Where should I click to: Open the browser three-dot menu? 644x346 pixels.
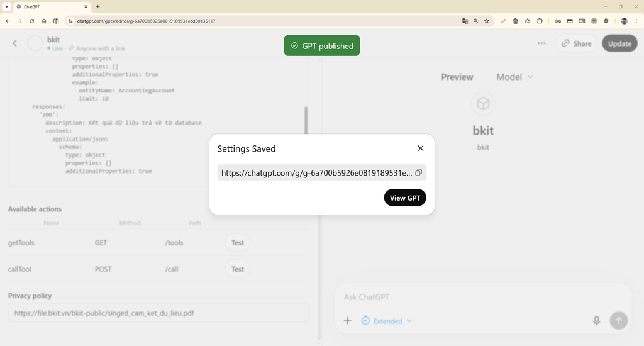[636, 21]
